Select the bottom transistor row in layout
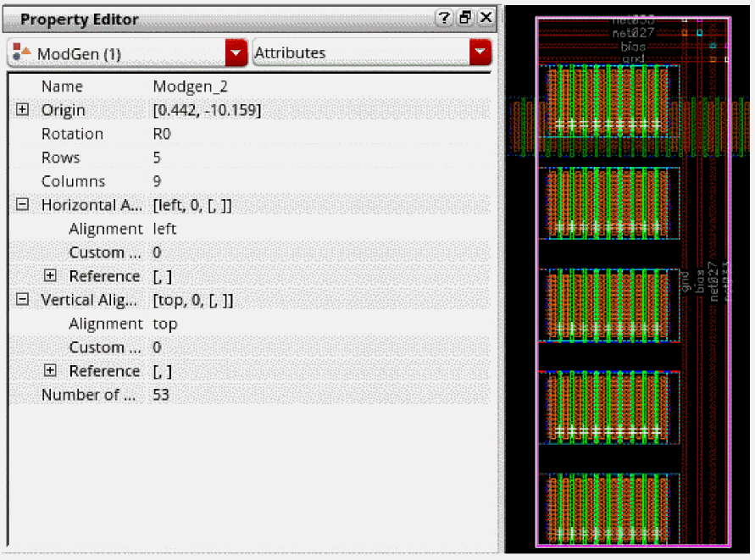This screenshot has width=755, height=560. pyautogui.click(x=608, y=509)
